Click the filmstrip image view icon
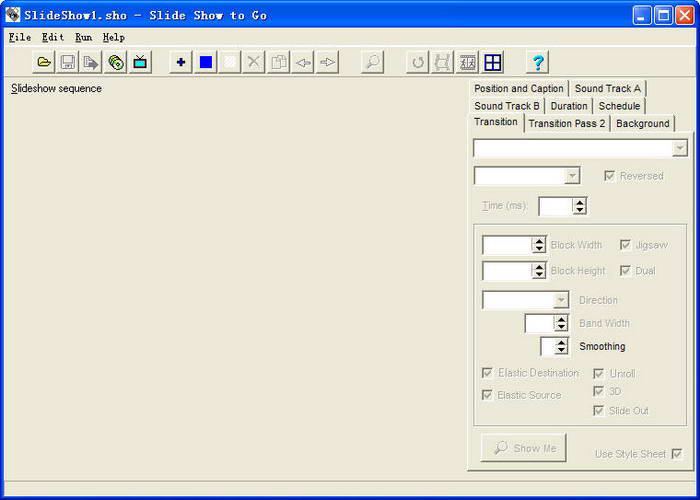This screenshot has width=700, height=500. point(467,62)
